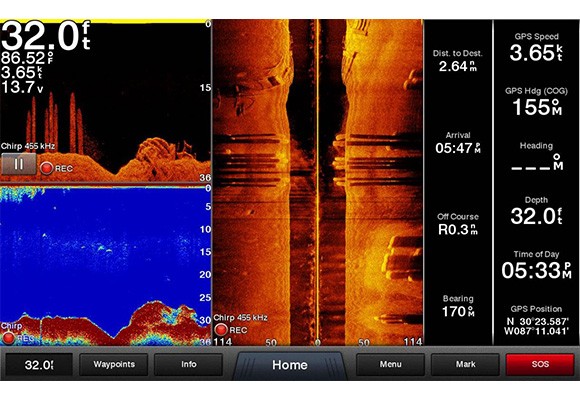The image size is (580, 400).
Task: Tap the Chirp 455 kHz label in top-left pane
Action: tap(28, 146)
